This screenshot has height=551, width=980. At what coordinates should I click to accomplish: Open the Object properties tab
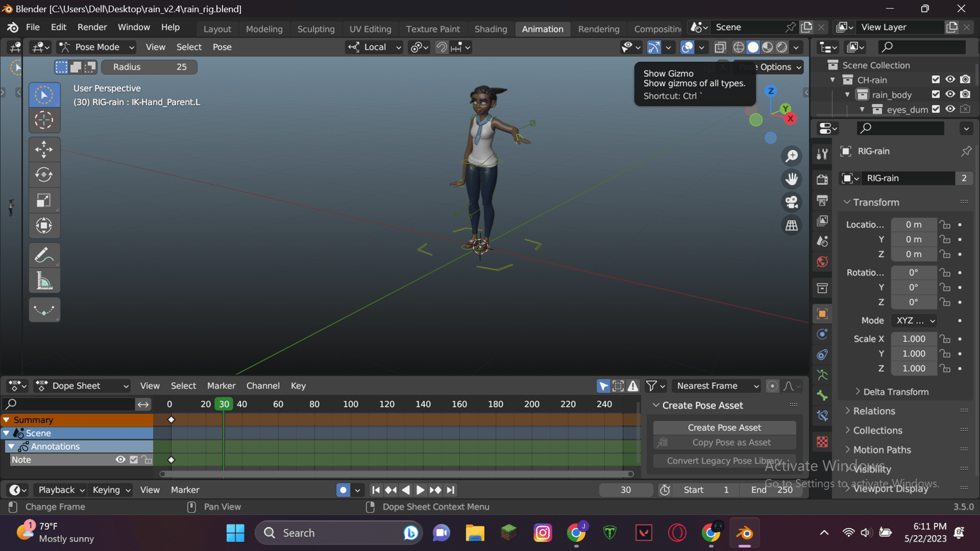point(822,314)
